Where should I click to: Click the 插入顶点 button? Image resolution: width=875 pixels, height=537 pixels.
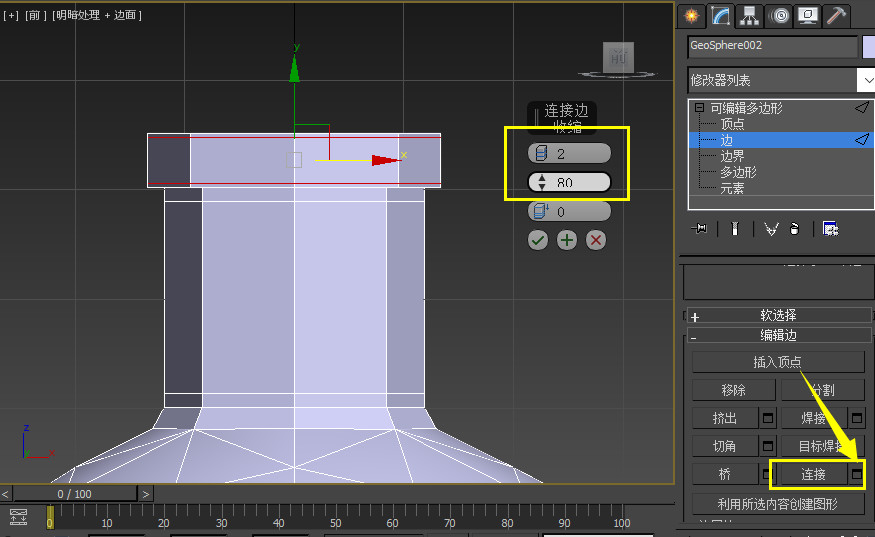pyautogui.click(x=777, y=362)
